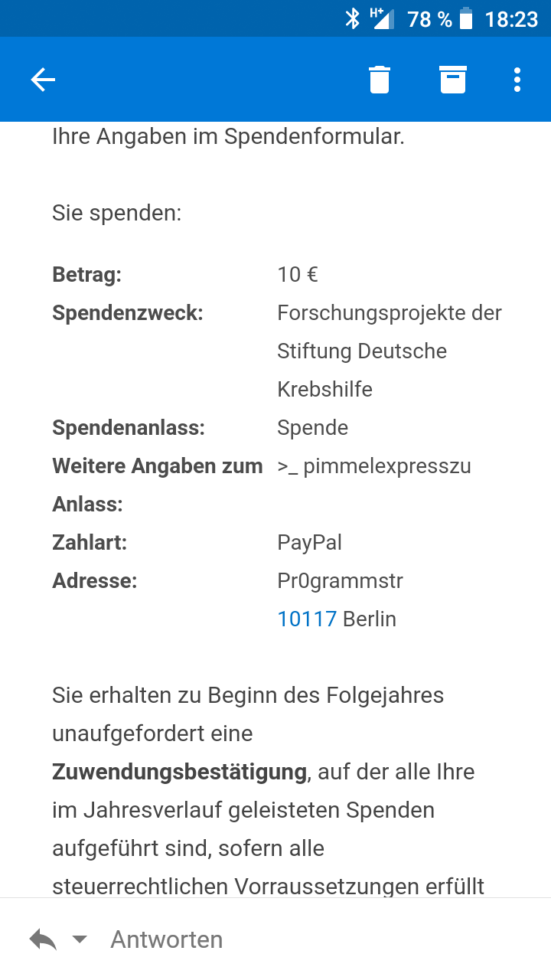This screenshot has width=551, height=980.
Task: Tap the Bluetooth status bar icon
Action: tap(352, 18)
